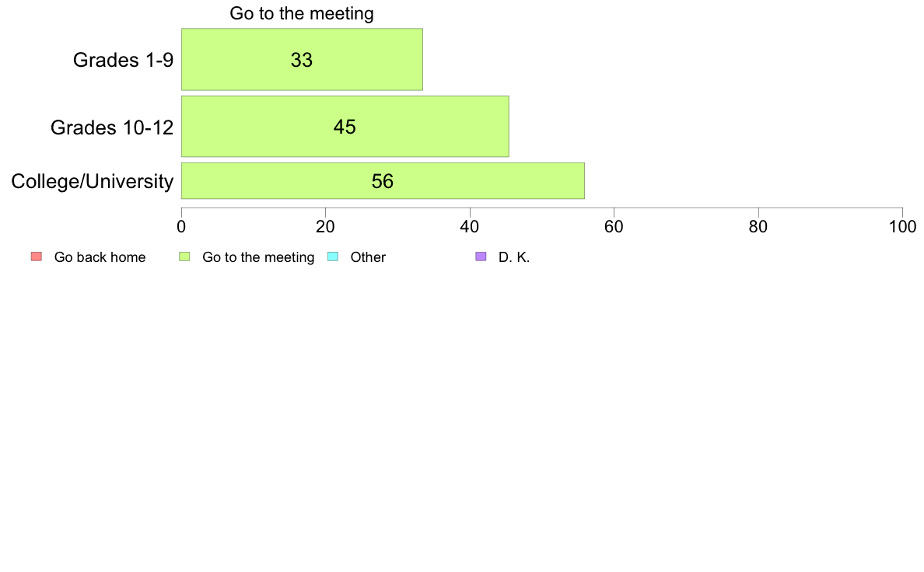Image resolution: width=924 pixels, height=572 pixels.
Task: Click the D. K. legend text
Action: [x=514, y=257]
